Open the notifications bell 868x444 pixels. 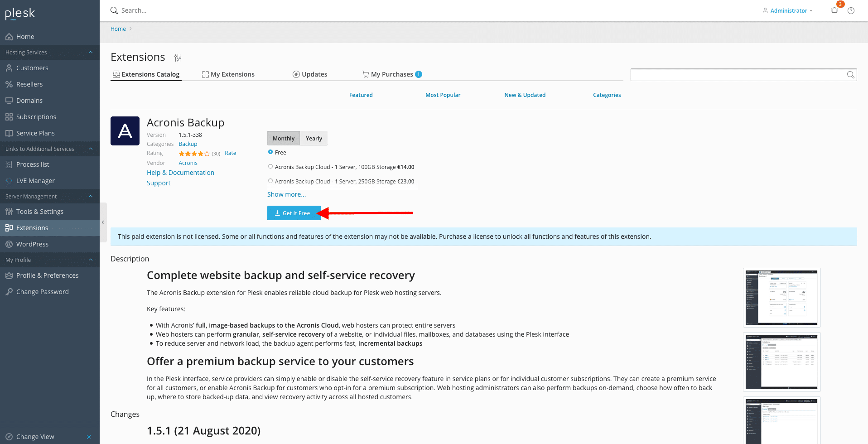click(834, 10)
